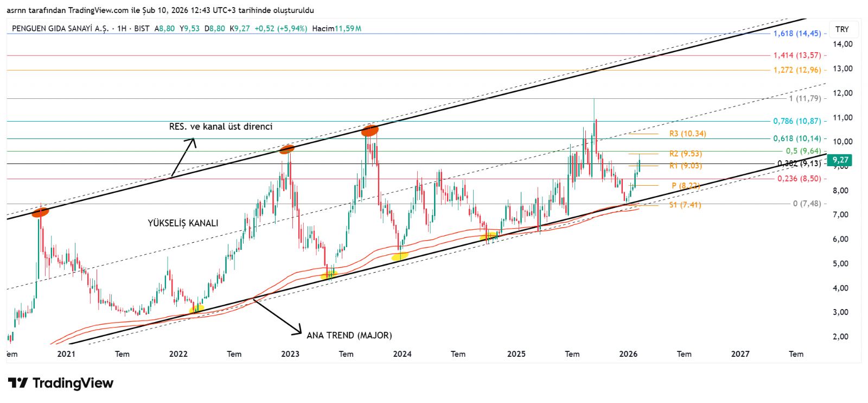Click the R3 (10.34) pivot label

pos(687,134)
